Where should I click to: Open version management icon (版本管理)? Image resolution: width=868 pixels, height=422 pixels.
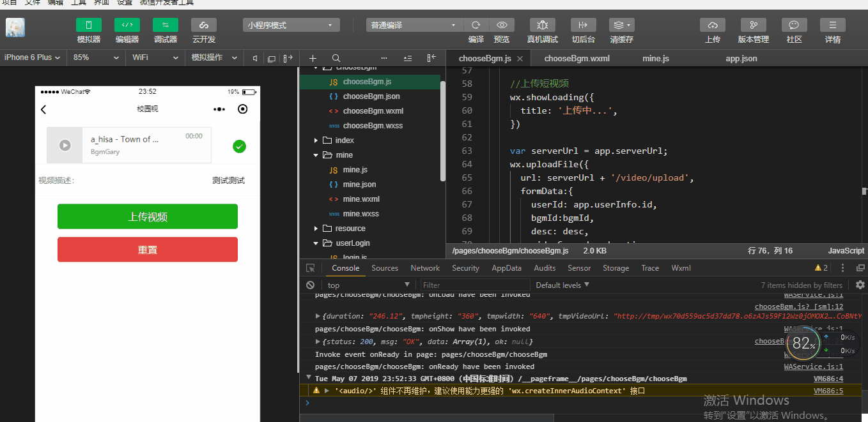click(754, 25)
